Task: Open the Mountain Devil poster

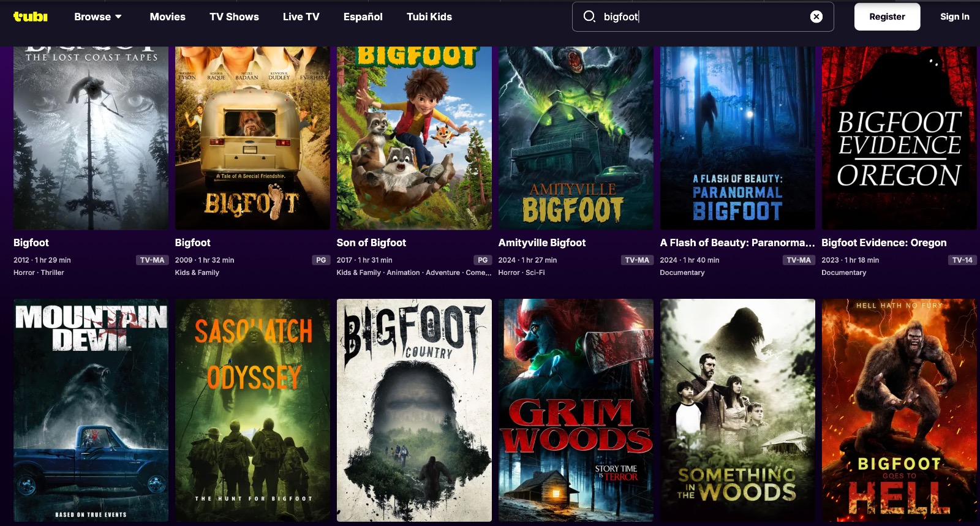Action: (x=91, y=410)
